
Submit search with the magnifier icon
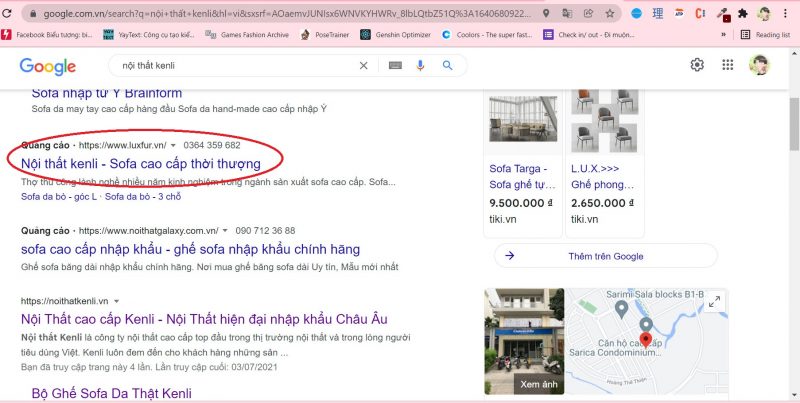[x=447, y=65]
